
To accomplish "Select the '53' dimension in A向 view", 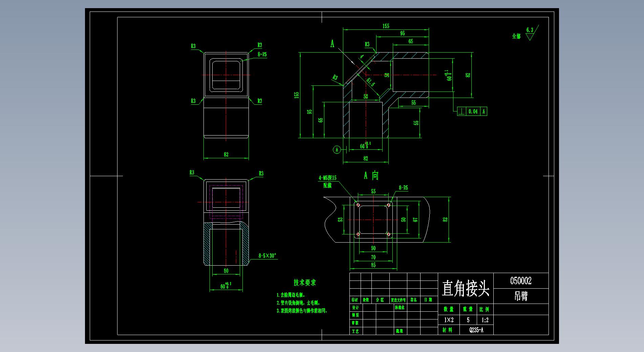I will click(x=341, y=220).
